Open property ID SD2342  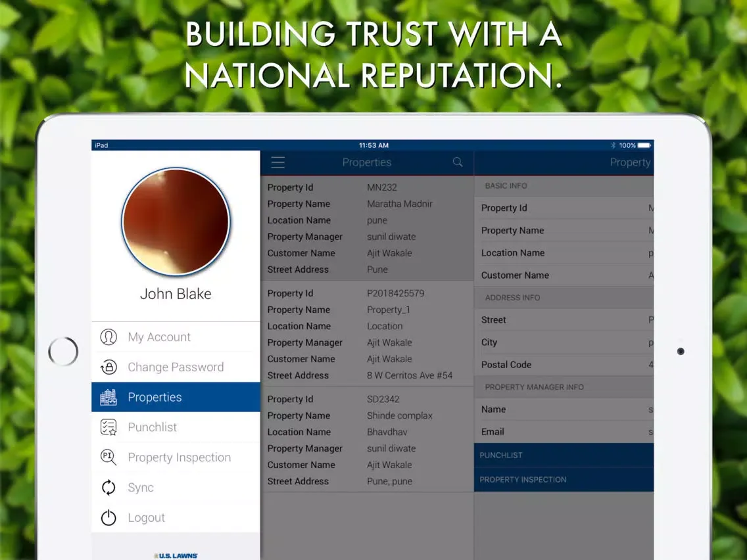pos(383,399)
